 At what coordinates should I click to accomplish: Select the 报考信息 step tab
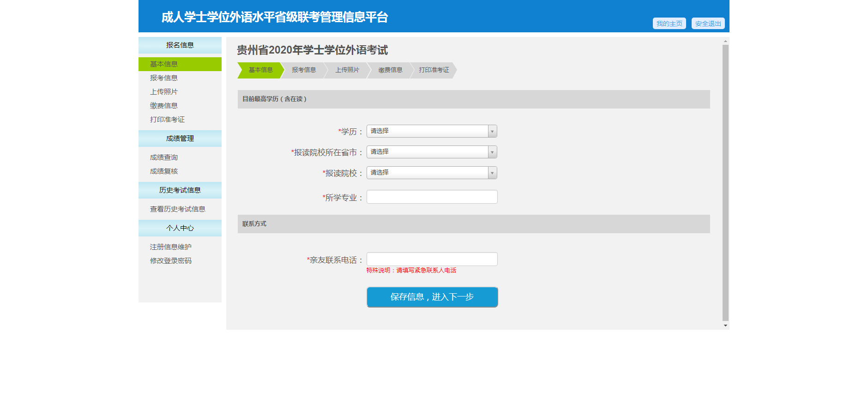[x=304, y=70]
